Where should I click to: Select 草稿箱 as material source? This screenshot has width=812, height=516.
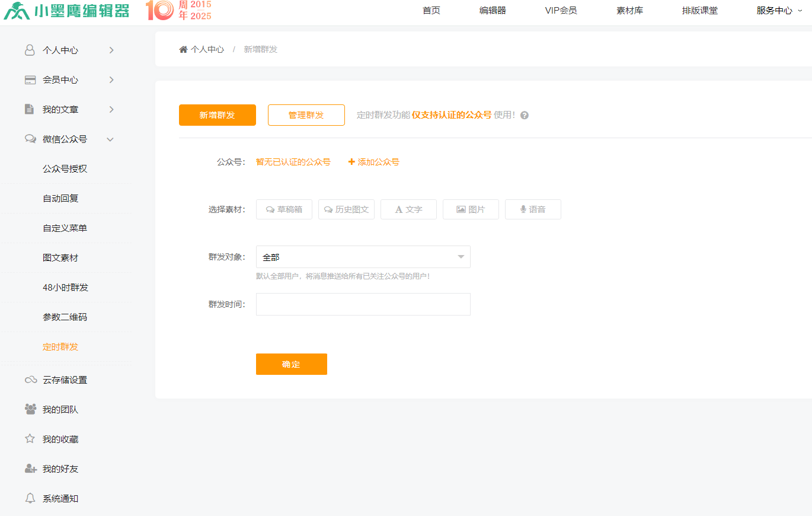(284, 209)
